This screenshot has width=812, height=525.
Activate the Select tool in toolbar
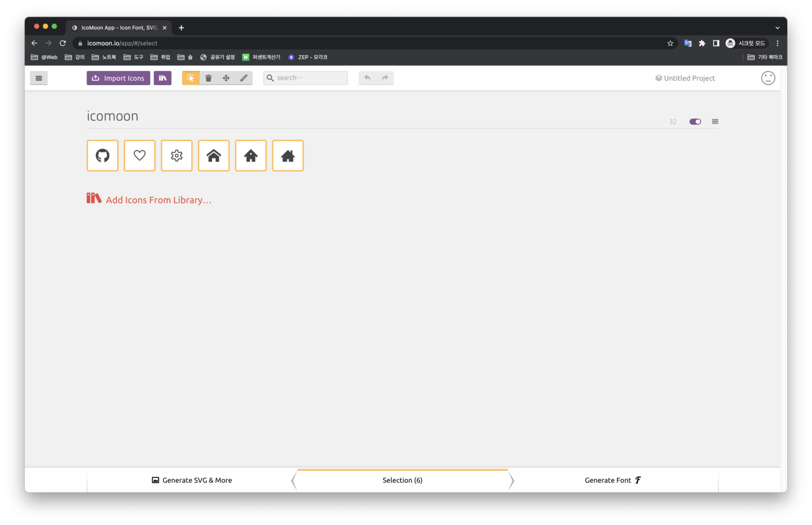click(x=191, y=78)
